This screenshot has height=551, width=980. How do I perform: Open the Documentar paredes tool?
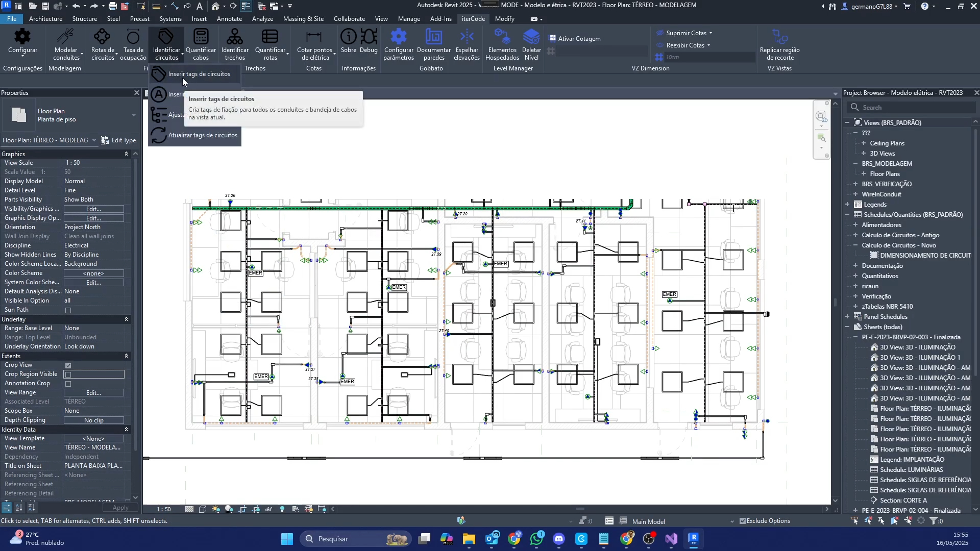click(x=433, y=37)
